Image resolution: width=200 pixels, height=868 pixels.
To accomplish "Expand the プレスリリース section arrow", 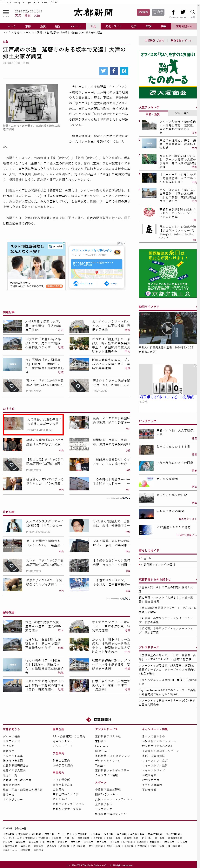I will point(196,647).
